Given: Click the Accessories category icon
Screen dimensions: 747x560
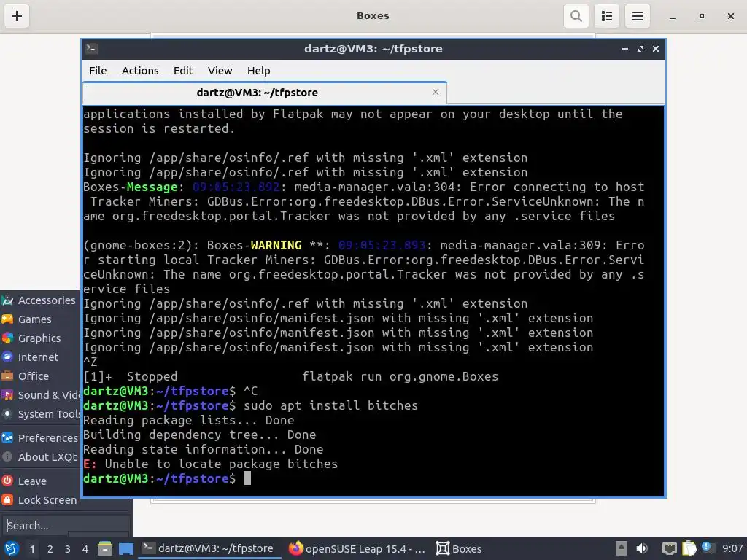Looking at the screenshot, I should pyautogui.click(x=7, y=300).
